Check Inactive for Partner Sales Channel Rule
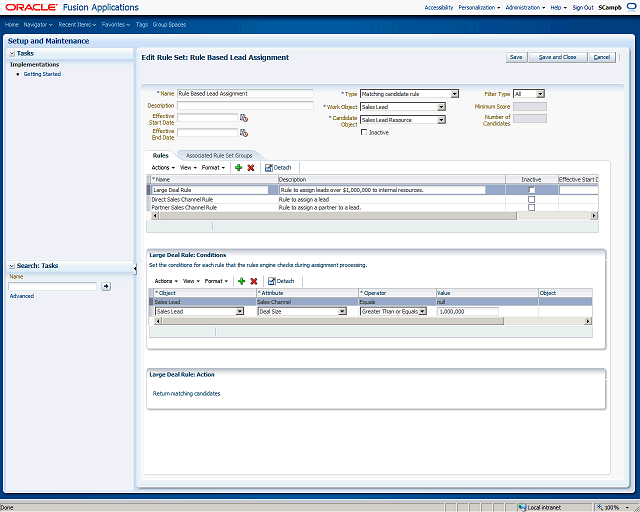The image size is (640, 512). pyautogui.click(x=531, y=207)
